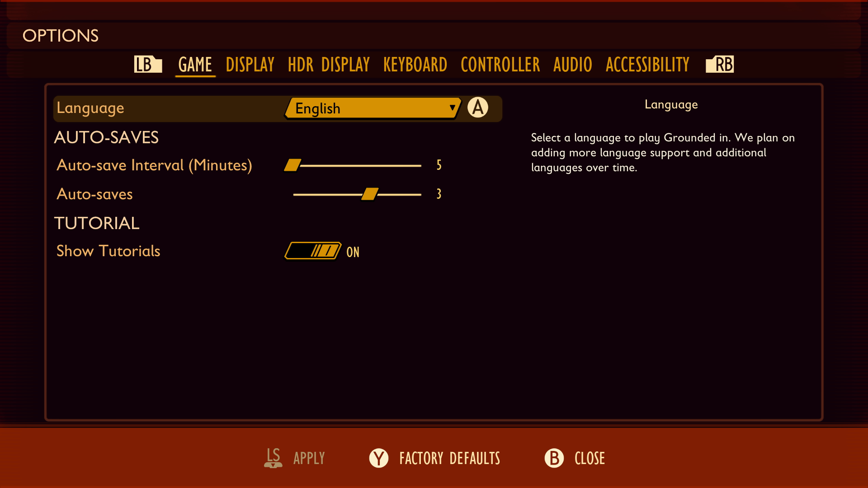Viewport: 868px width, 488px height.
Task: Switch to the DISPLAY tab
Action: tap(251, 64)
